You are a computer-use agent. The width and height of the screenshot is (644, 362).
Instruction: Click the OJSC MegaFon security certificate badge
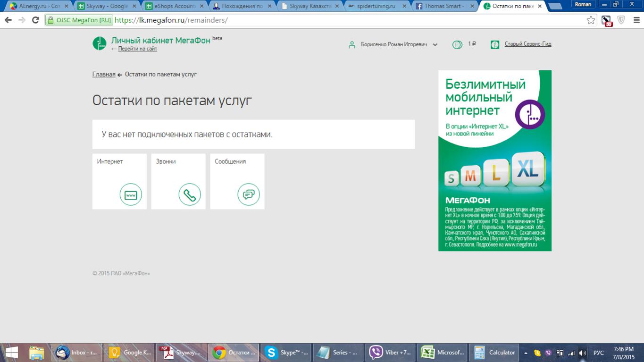tap(79, 20)
